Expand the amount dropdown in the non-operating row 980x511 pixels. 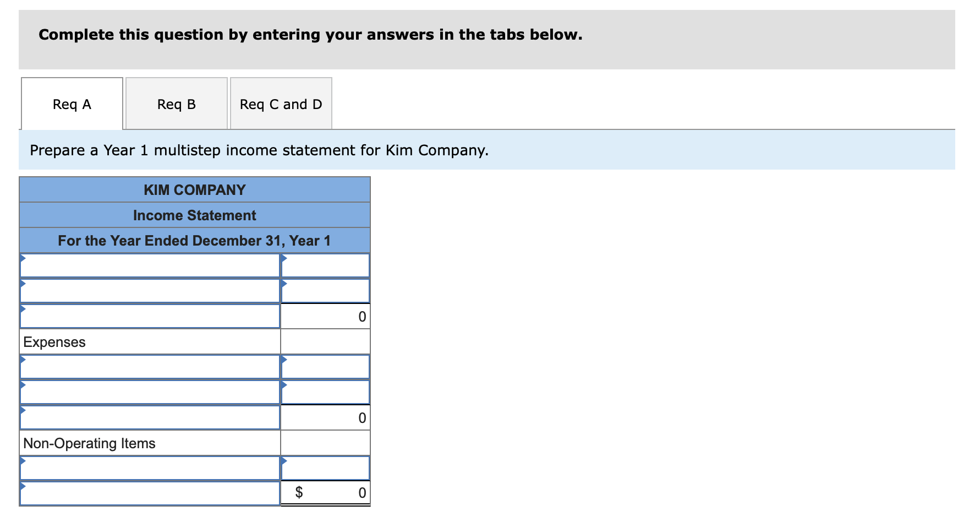325,467
